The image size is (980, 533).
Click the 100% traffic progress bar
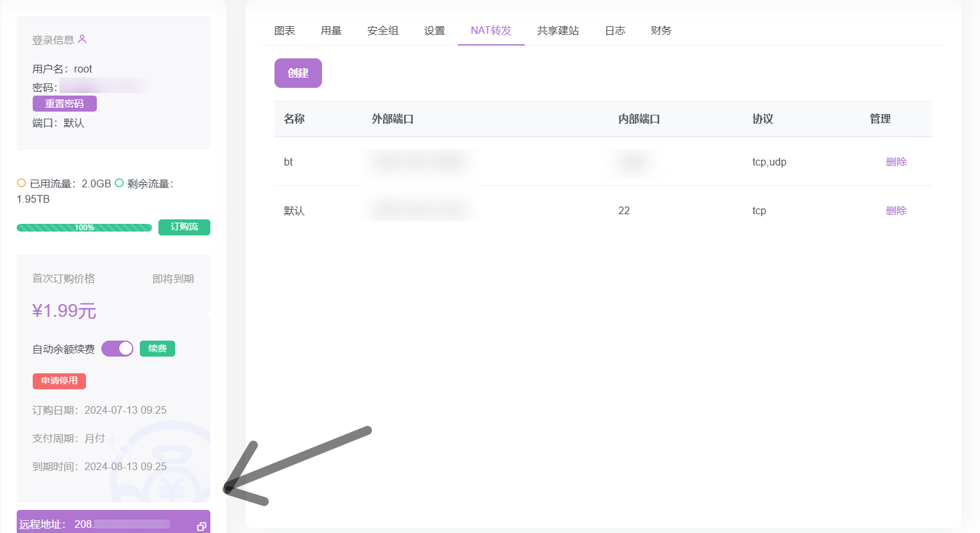coord(84,228)
